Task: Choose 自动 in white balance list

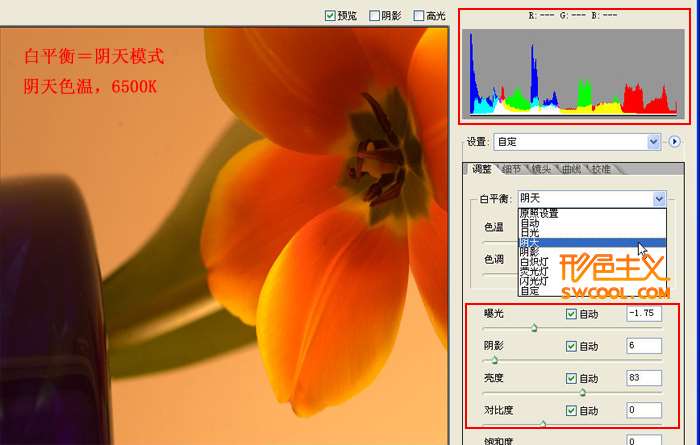Action: pyautogui.click(x=592, y=223)
